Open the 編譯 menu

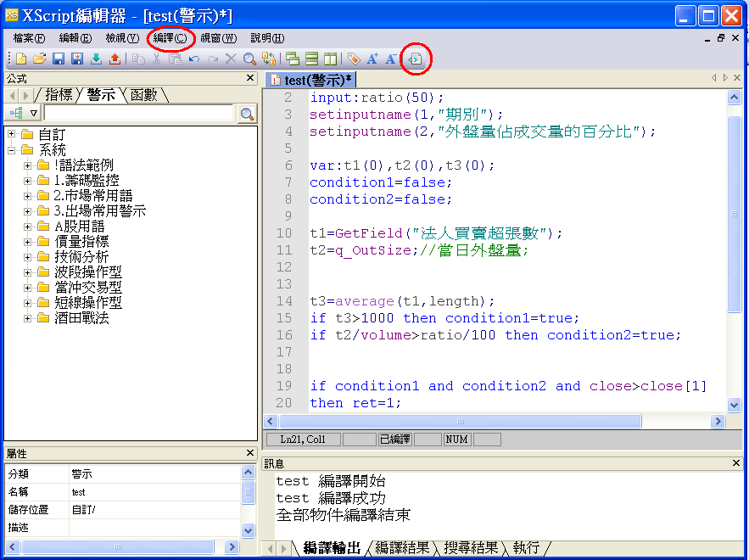[170, 37]
